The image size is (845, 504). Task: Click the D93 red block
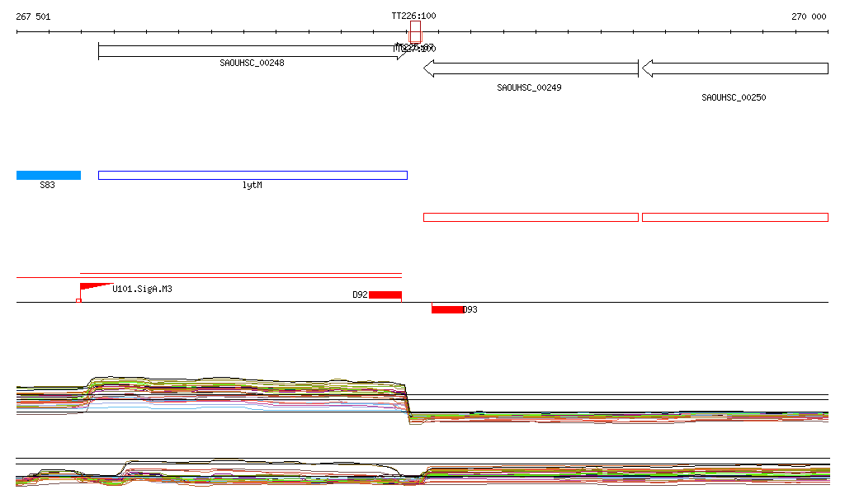[447, 309]
